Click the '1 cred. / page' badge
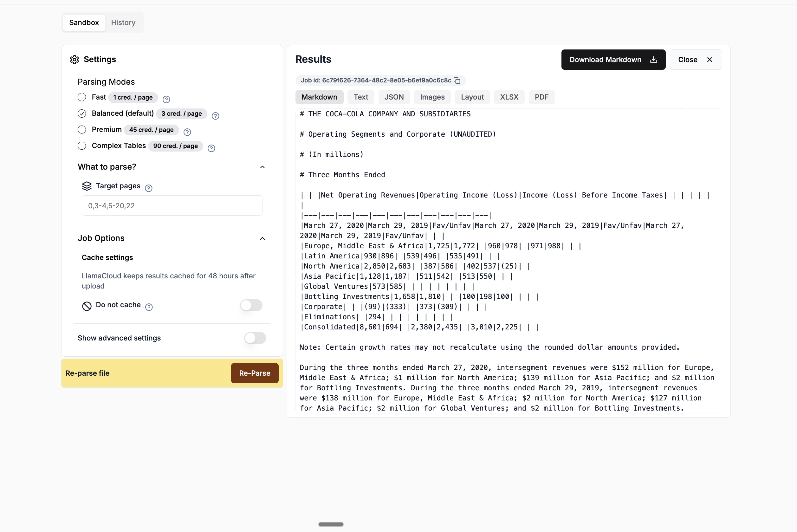 point(133,97)
